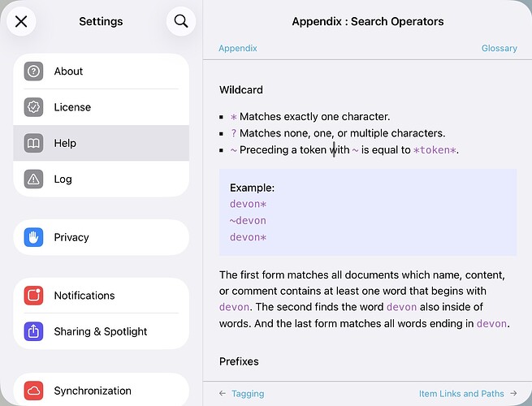532x406 pixels.
Task: Open search with the magnifier icon
Action: click(x=181, y=22)
